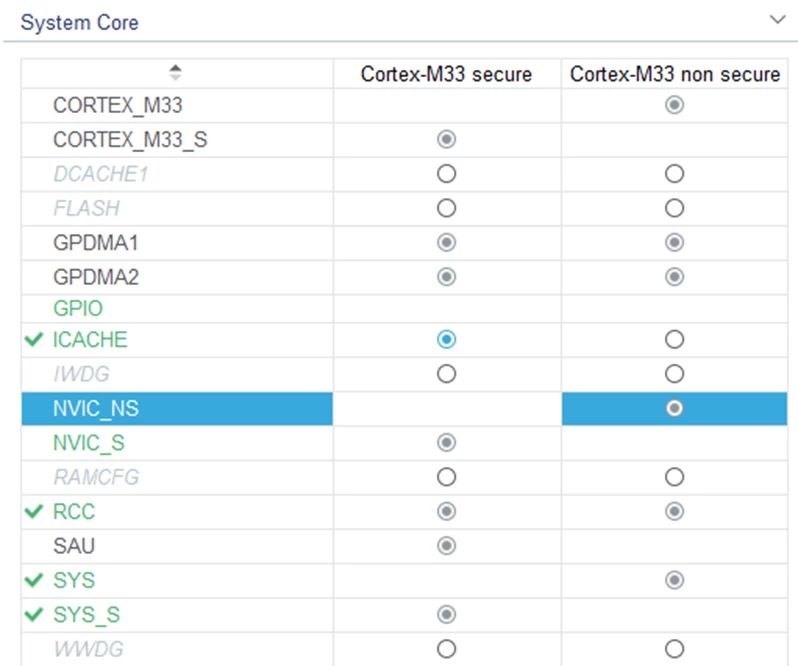Viewport: 798px width, 666px height.
Task: Click the green checkmark beside RCC
Action: click(34, 511)
